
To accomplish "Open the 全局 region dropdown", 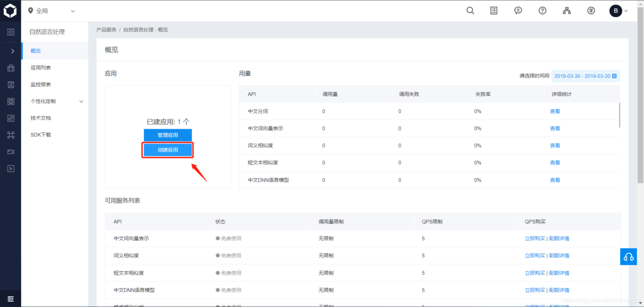I will (x=51, y=11).
